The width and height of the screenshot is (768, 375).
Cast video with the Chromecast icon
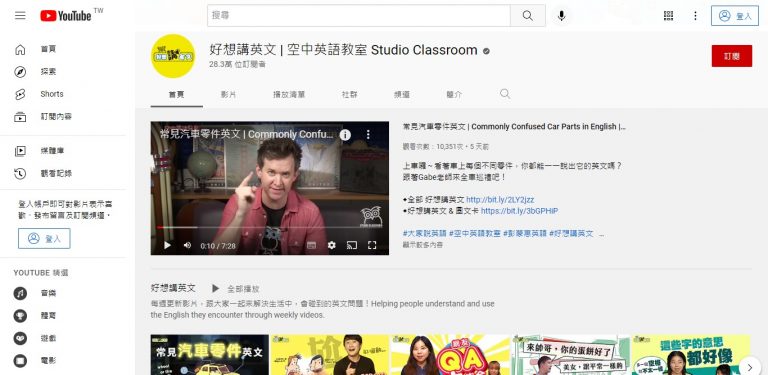pos(352,245)
